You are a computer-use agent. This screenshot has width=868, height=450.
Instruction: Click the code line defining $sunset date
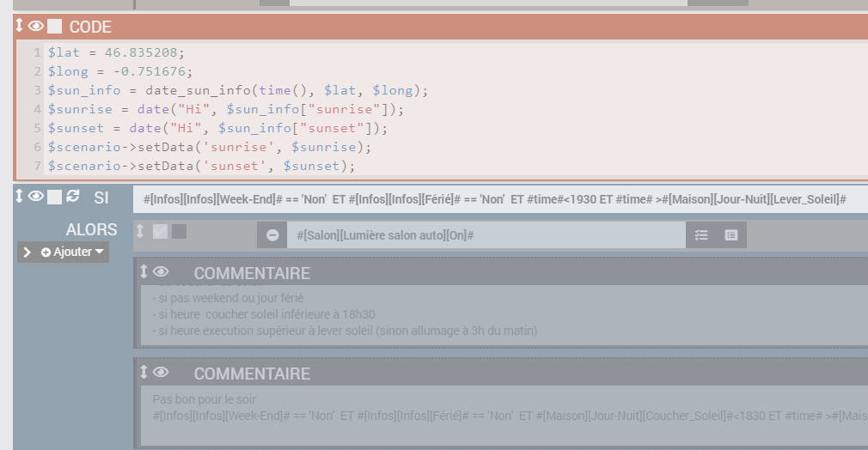(217, 128)
